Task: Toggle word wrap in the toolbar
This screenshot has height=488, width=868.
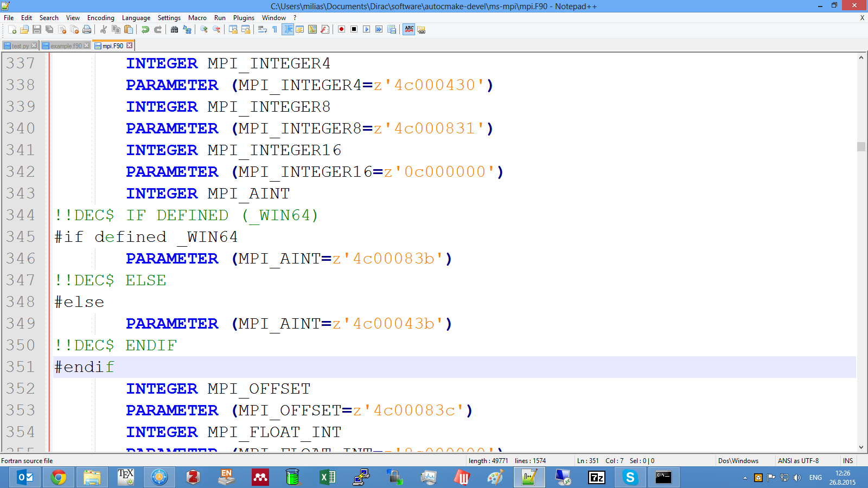Action: pos(263,29)
